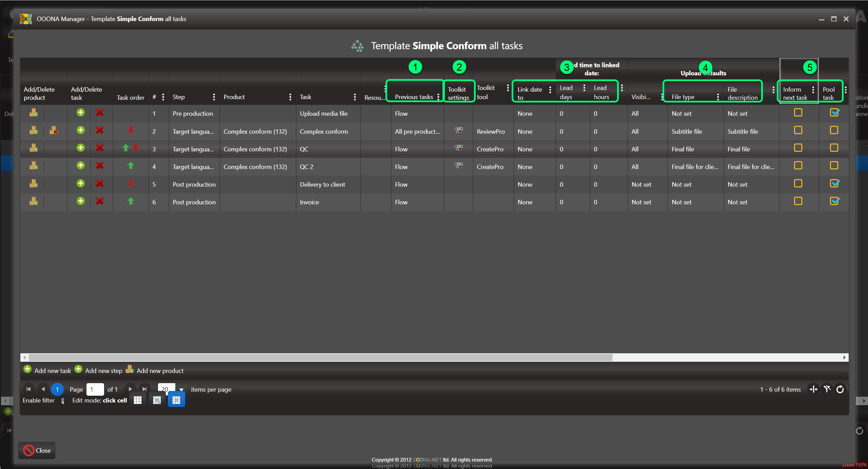The image size is (868, 469).
Task: Enable Pool task for Complex conform row
Action: pos(834,130)
